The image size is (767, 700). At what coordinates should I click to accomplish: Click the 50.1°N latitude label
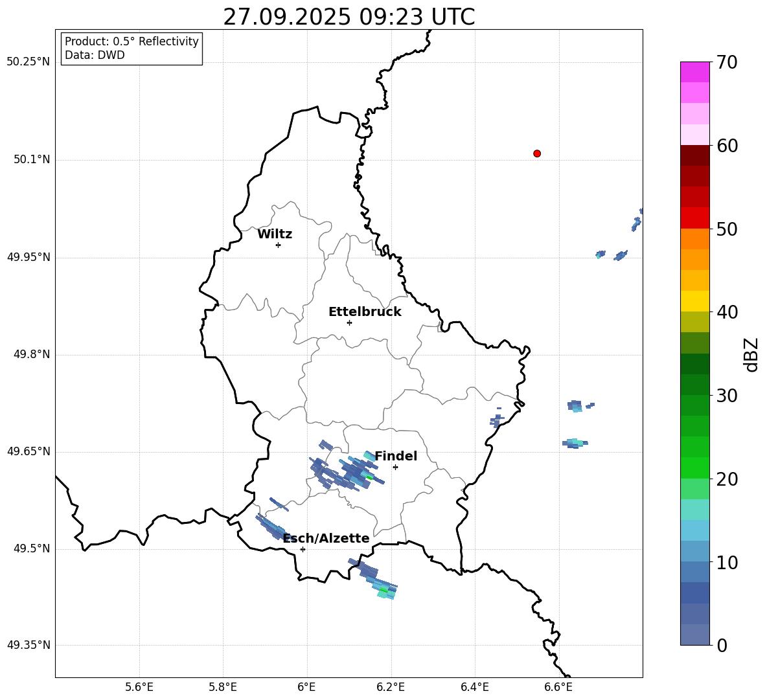coord(32,160)
